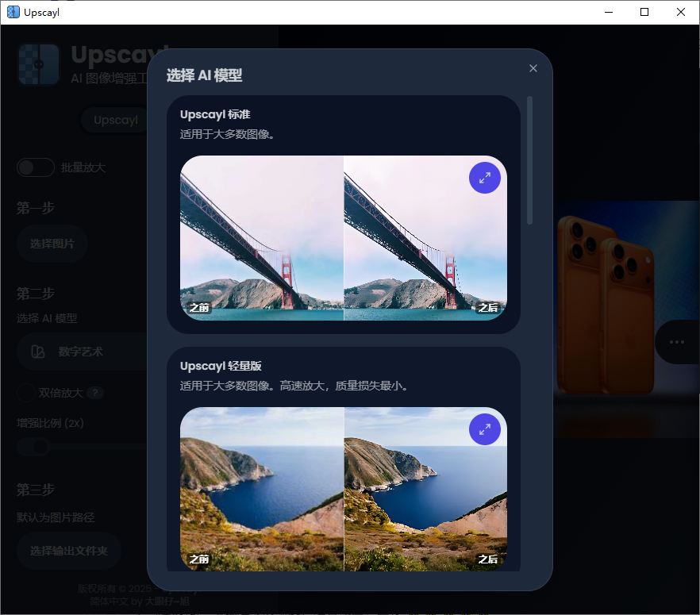Click the 选择图片 button in step one
This screenshot has width=700, height=615.
pyautogui.click(x=52, y=244)
